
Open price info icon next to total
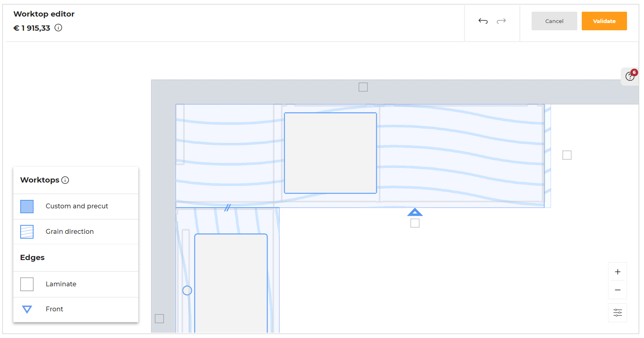click(x=59, y=28)
